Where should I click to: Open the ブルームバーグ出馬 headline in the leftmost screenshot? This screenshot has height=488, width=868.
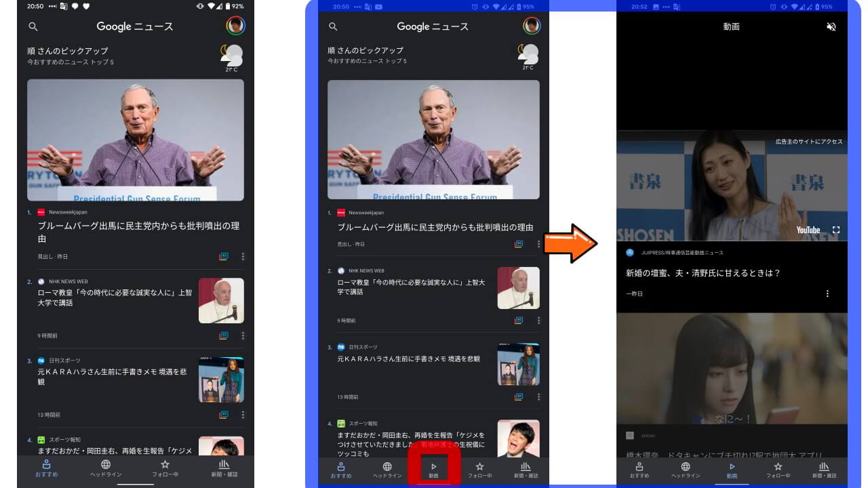138,232
